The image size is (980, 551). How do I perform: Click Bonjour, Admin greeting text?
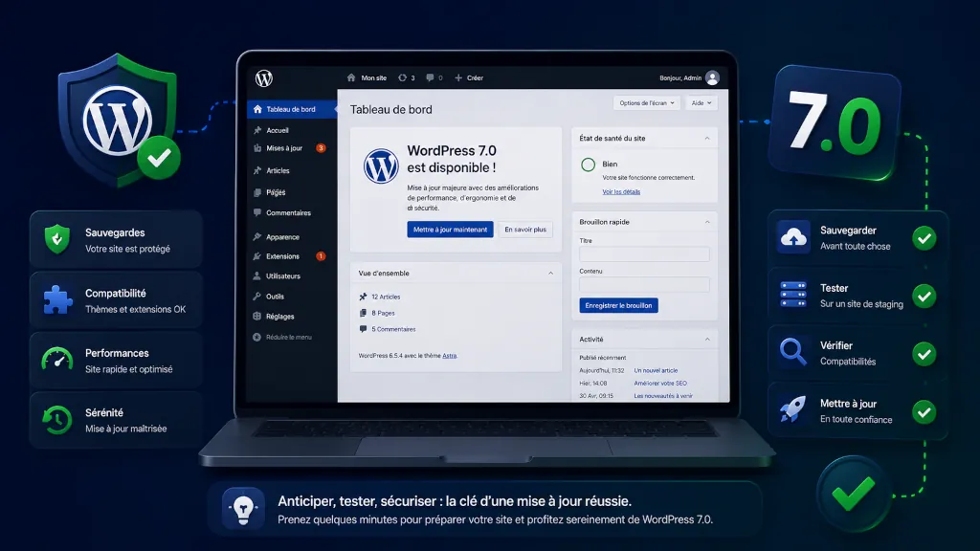[680, 78]
